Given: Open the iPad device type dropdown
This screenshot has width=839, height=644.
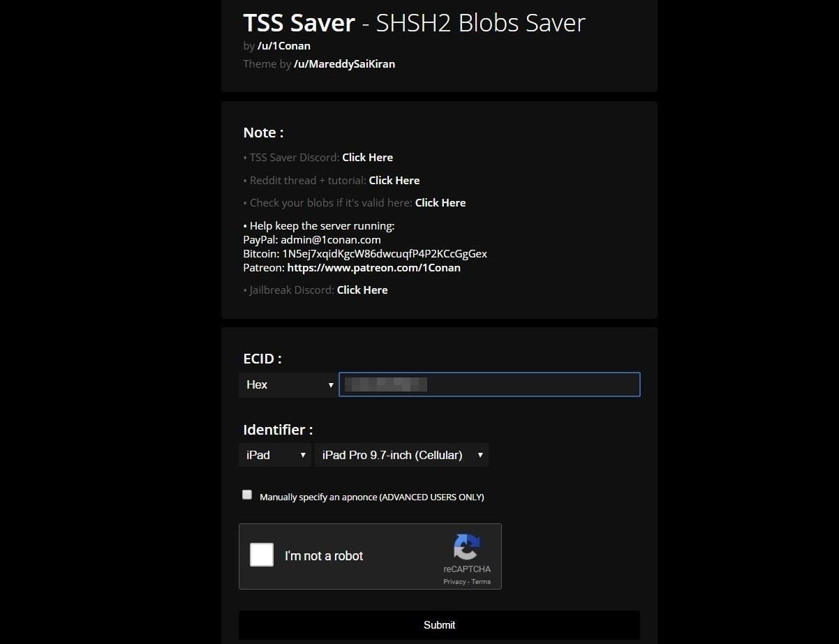Looking at the screenshot, I should click(275, 455).
